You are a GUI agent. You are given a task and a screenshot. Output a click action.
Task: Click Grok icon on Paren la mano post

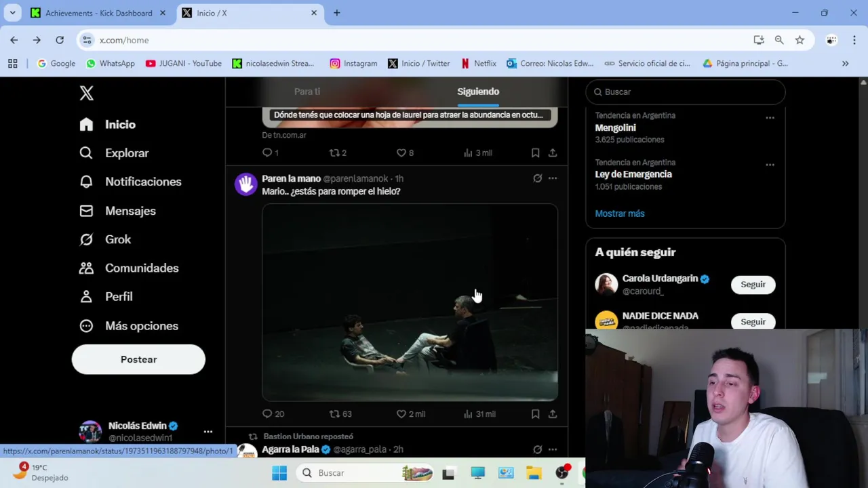(537, 178)
